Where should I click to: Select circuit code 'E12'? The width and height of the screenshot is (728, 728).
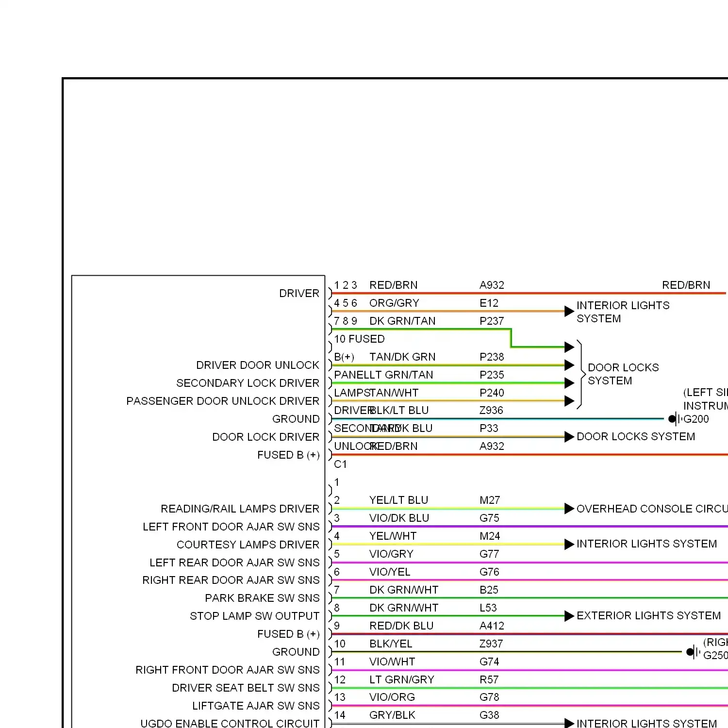pos(489,303)
